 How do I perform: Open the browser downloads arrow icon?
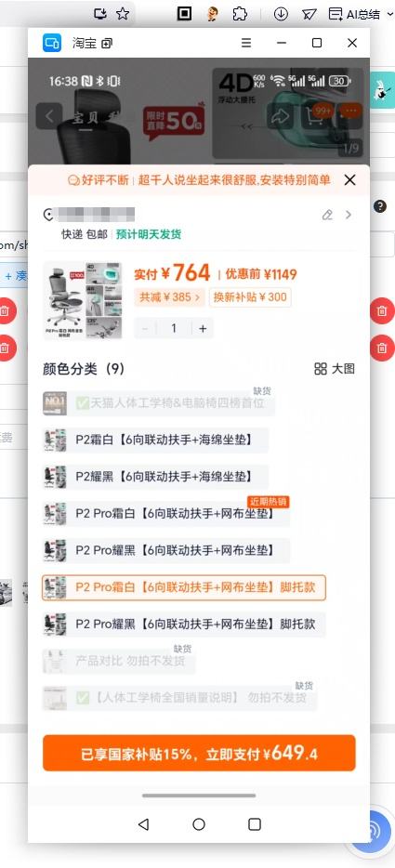pyautogui.click(x=281, y=14)
